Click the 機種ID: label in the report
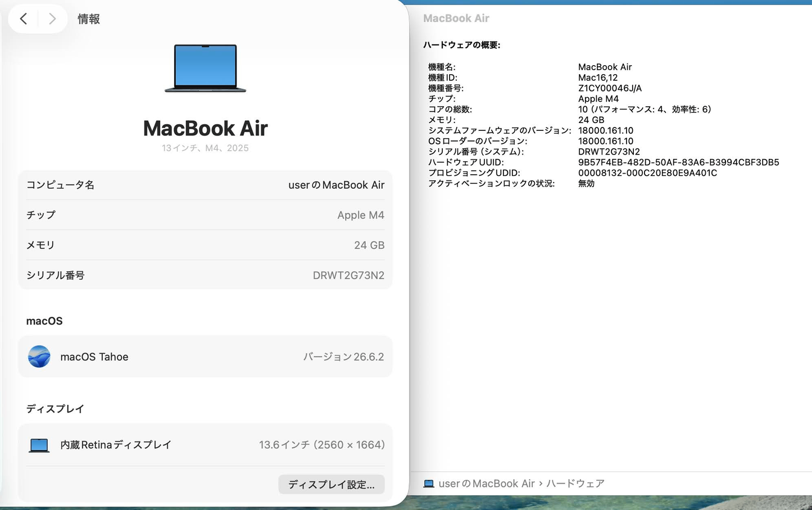 coord(443,78)
